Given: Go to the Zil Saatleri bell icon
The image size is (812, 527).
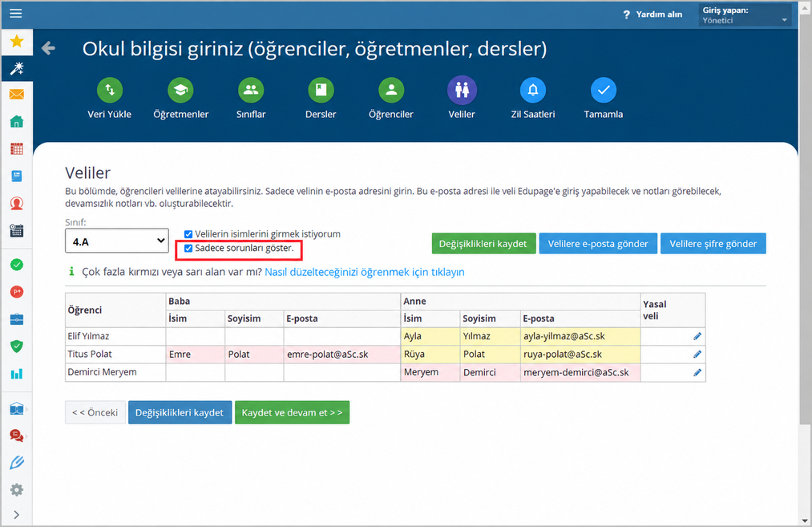Looking at the screenshot, I should point(533,90).
